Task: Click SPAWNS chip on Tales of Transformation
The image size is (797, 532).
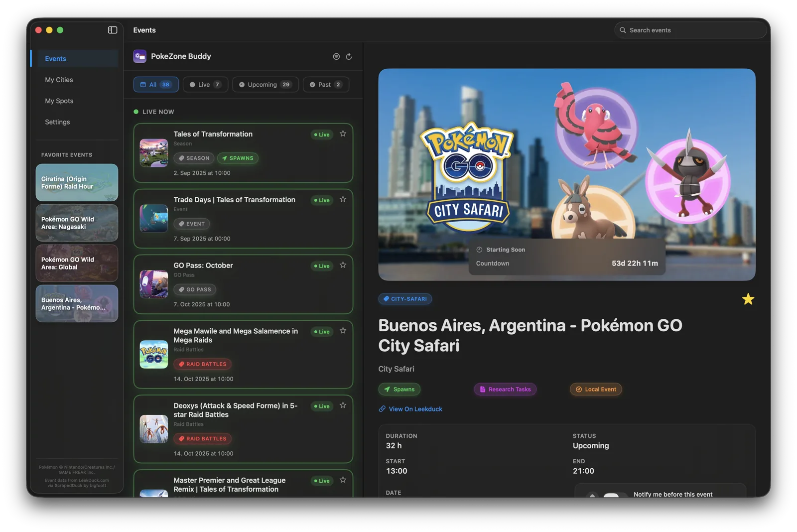Action: click(x=238, y=158)
